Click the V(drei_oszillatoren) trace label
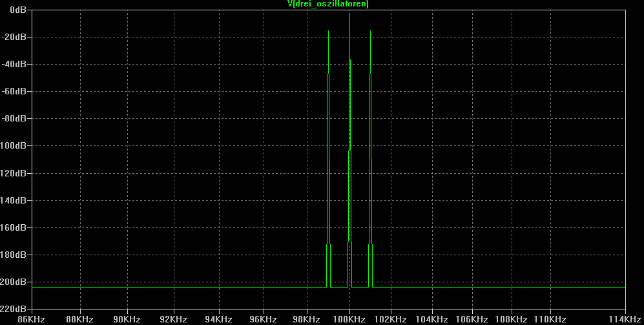Image resolution: width=644 pixels, height=325 pixels. (x=327, y=4)
